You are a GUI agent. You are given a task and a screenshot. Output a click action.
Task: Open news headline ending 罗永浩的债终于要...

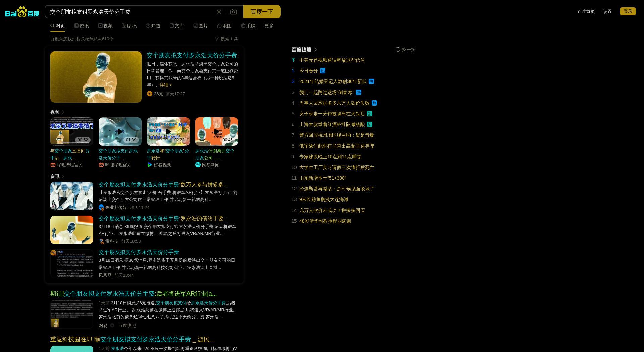pyautogui.click(x=163, y=219)
